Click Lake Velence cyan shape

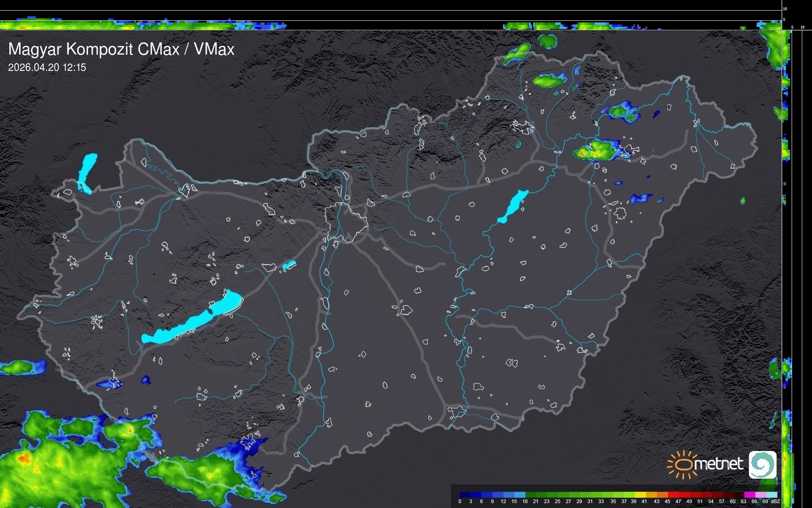click(x=289, y=265)
